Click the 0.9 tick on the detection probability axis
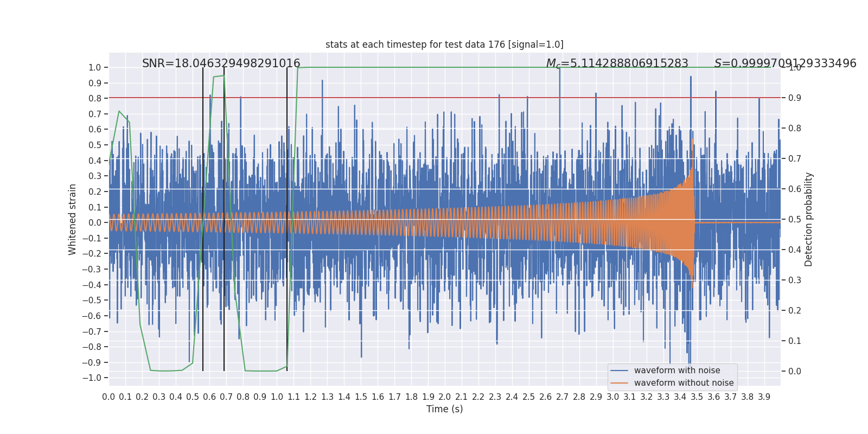Viewport: 868px width, 434px height. pos(795,98)
